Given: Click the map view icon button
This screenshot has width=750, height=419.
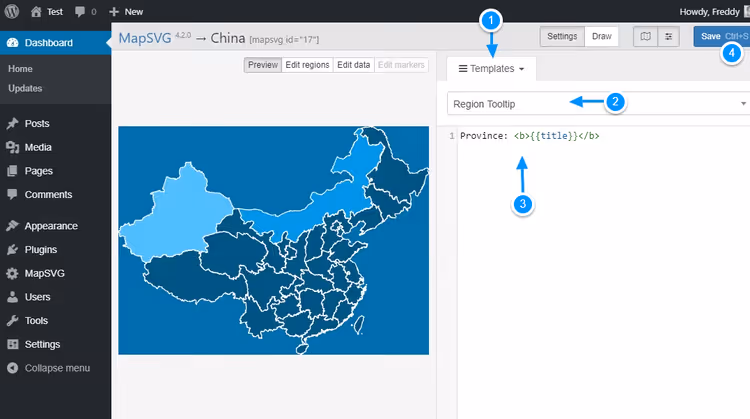Looking at the screenshot, I should click(x=645, y=36).
